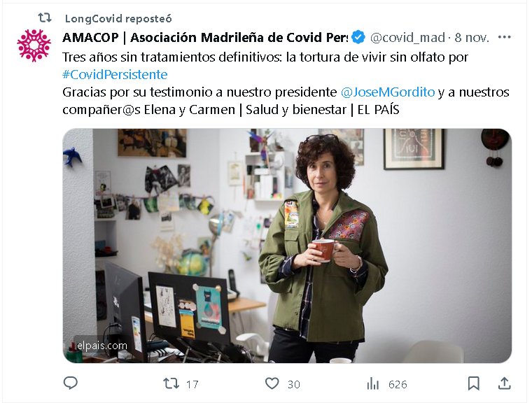This screenshot has width=532, height=403.
Task: Click the repost icon beside LongCovid reposteó
Action: coord(44,17)
